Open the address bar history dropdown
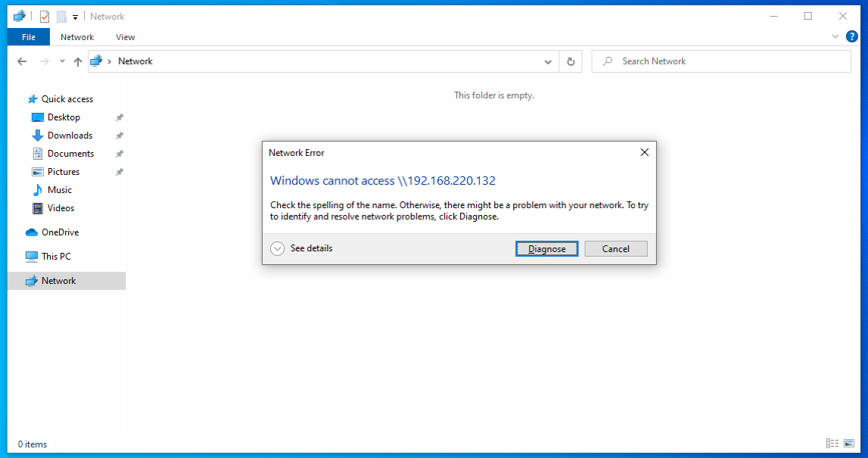The image size is (868, 458). (x=548, y=61)
